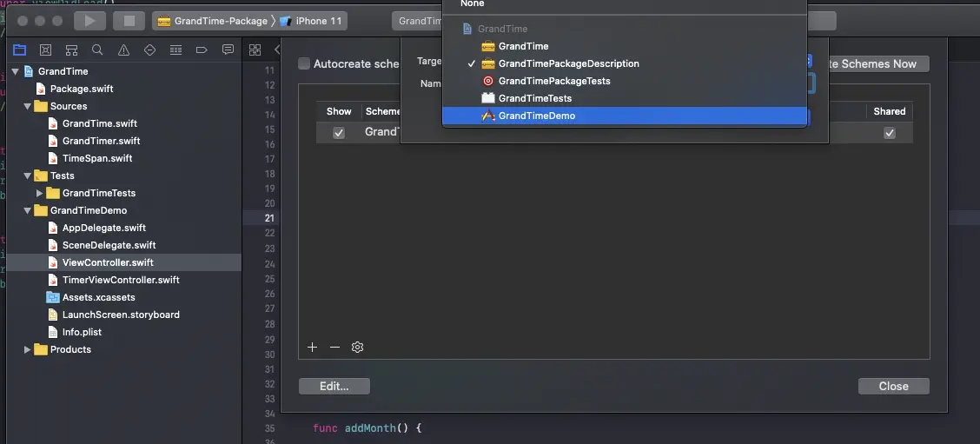This screenshot has width=980, height=444.
Task: Click the Edit... scheme button
Action: pos(334,387)
